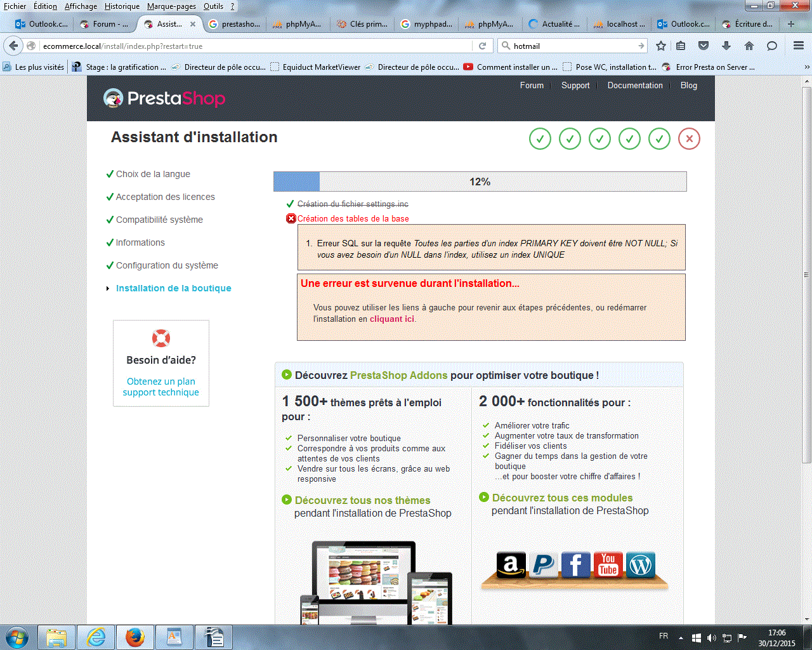This screenshot has height=650, width=812.
Task: Open the Action Center flag icon
Action: (742, 637)
